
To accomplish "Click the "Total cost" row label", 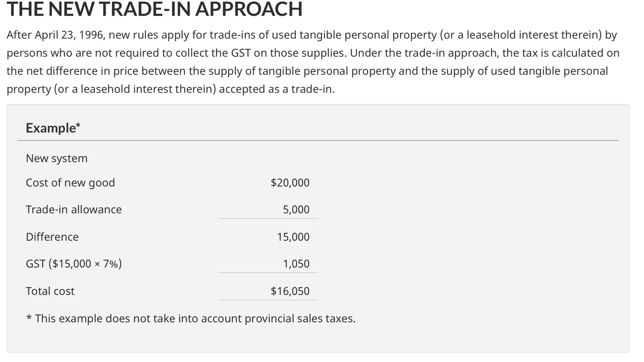I will [x=50, y=291].
